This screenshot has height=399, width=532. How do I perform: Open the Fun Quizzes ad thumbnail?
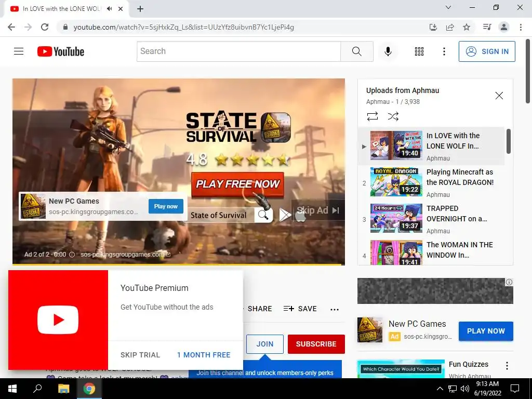401,369
